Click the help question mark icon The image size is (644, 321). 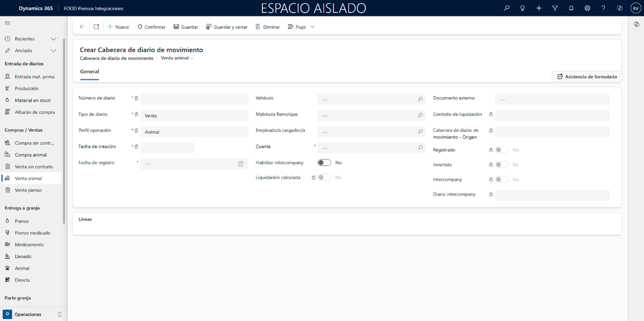click(x=603, y=8)
